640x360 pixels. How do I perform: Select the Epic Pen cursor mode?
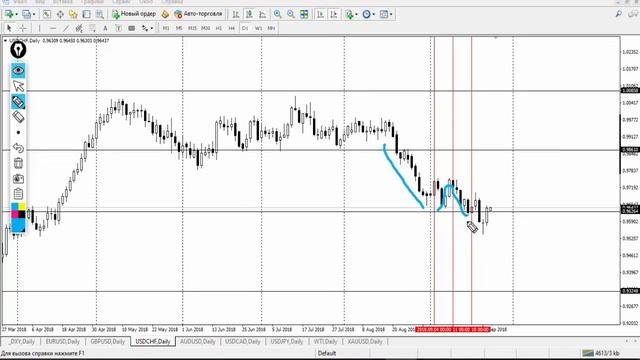(18, 86)
